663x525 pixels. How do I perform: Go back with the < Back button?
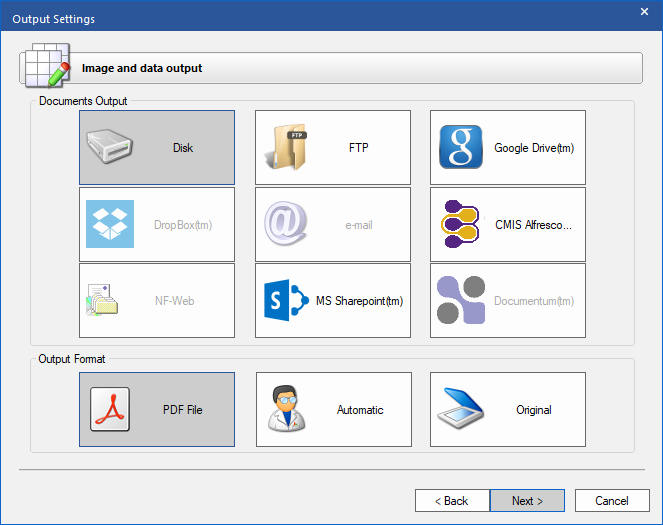click(x=452, y=501)
